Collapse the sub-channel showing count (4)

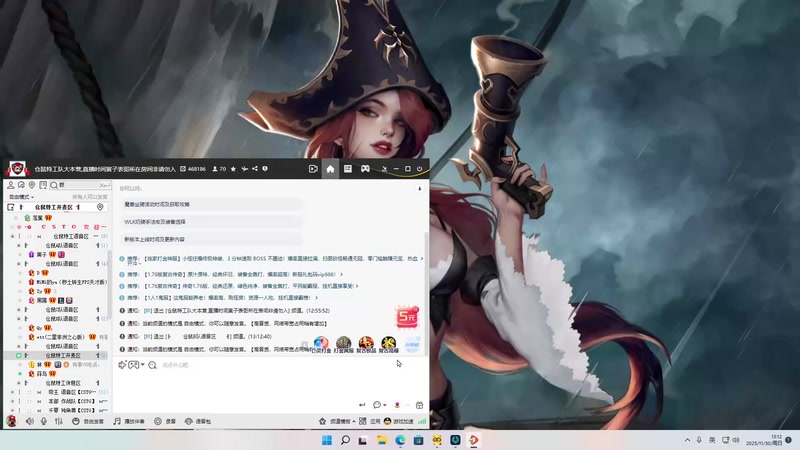[x=19, y=264]
